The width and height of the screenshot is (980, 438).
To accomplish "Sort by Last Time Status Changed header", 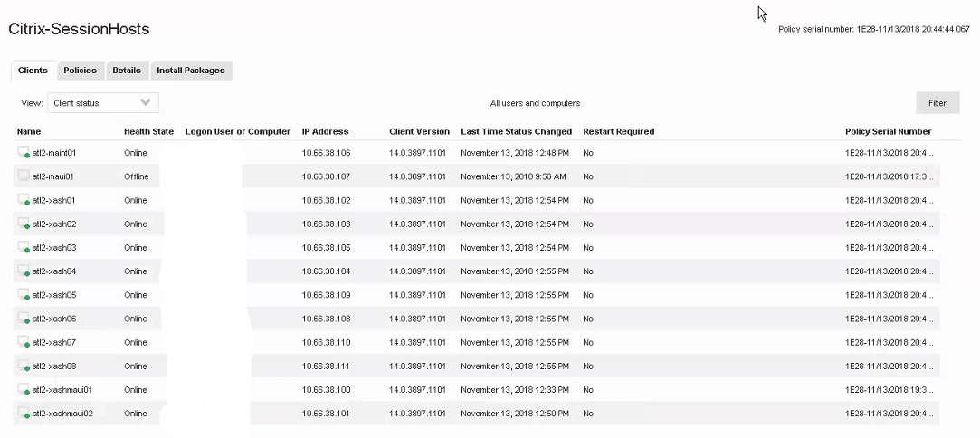I will [x=517, y=132].
